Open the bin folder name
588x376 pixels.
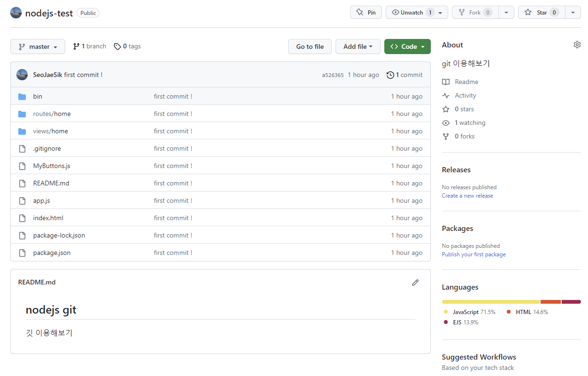[x=38, y=96]
